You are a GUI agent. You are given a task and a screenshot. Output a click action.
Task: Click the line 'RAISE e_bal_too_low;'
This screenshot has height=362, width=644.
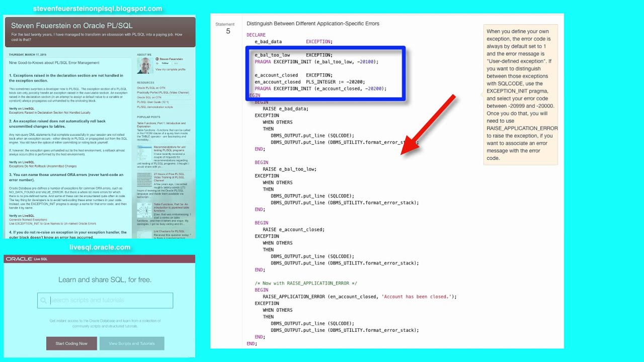[289, 169]
